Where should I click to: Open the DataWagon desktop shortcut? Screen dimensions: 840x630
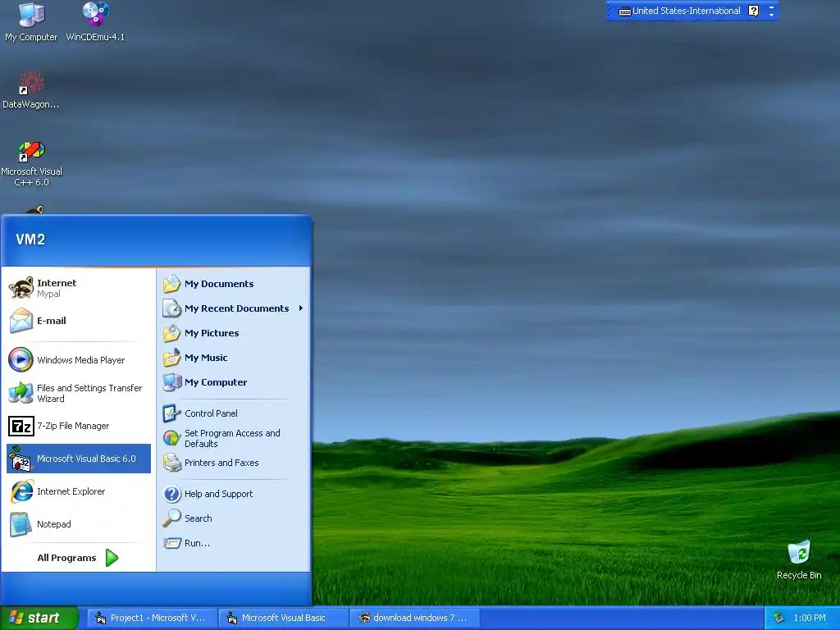31,90
